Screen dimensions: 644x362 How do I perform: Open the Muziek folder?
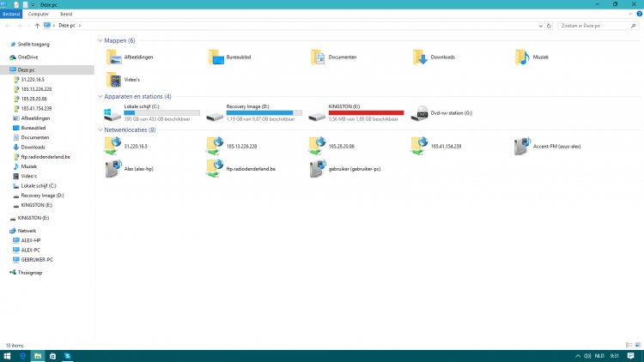tap(522, 57)
